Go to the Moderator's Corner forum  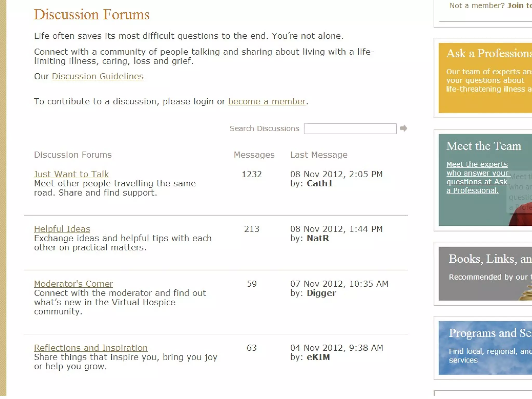[x=73, y=284]
